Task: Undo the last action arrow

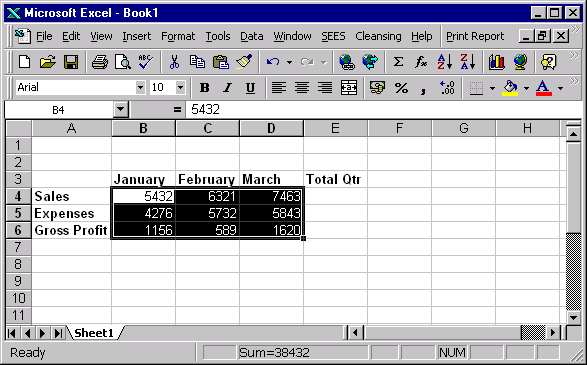Action: (x=273, y=62)
